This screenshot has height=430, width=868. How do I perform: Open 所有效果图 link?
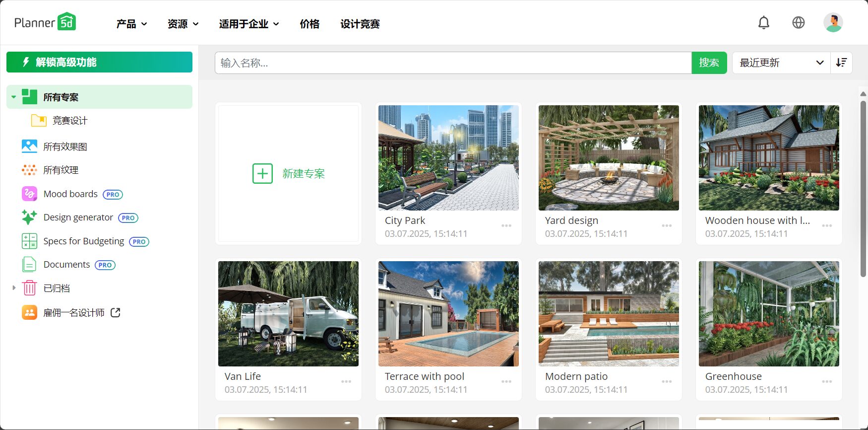pos(65,146)
